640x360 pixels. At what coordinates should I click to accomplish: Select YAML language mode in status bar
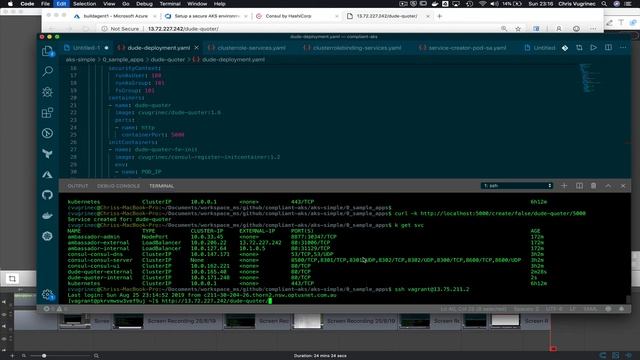click(590, 309)
